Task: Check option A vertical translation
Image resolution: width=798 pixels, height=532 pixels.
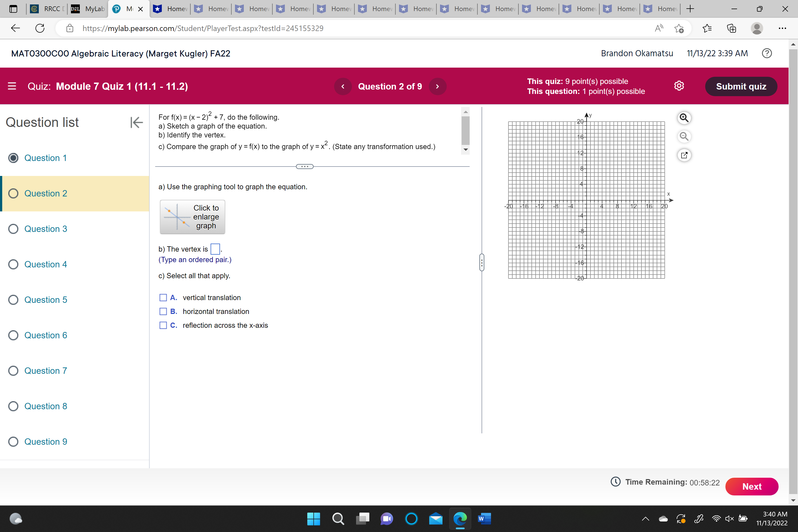Action: pos(163,298)
